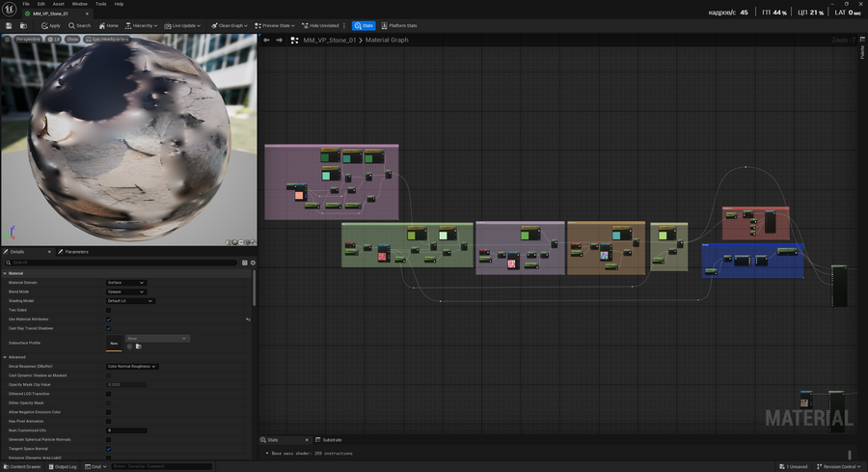This screenshot has width=868, height=472.
Task: Open the Shading Model dropdown
Action: 129,300
